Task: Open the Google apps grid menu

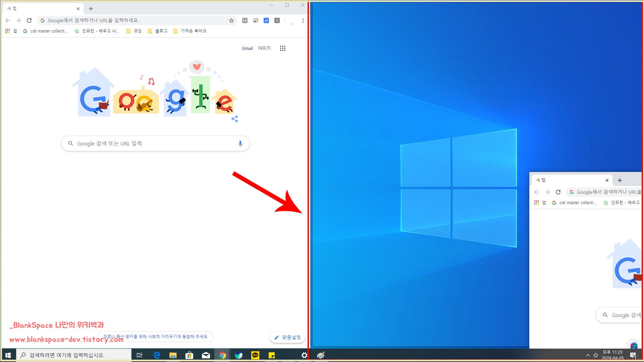Action: 283,48
